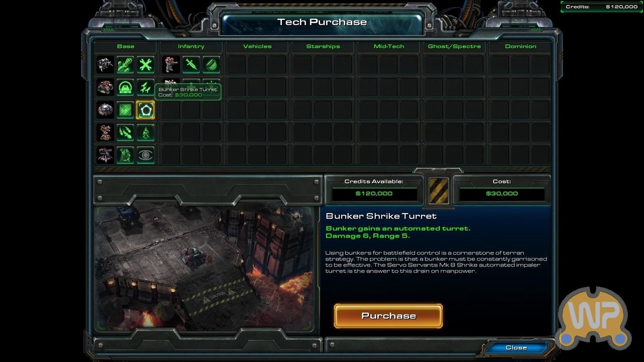
Task: Select the highlighted Bunker Shrike Turret icon
Action: tap(145, 110)
